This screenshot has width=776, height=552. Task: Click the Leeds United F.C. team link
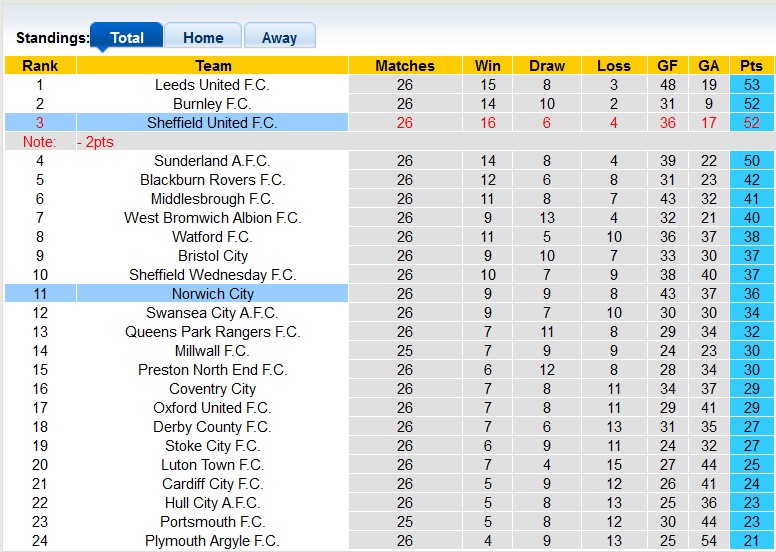212,85
